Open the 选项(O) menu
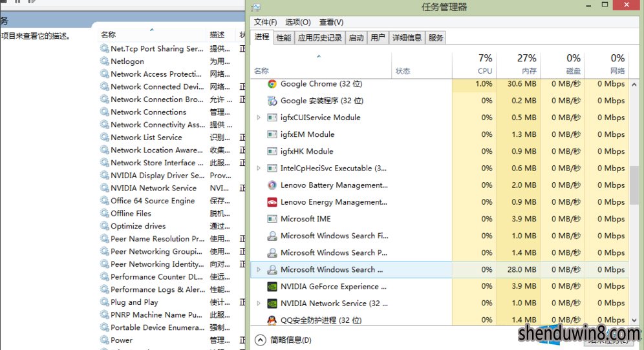The height and width of the screenshot is (350, 644). [x=298, y=22]
